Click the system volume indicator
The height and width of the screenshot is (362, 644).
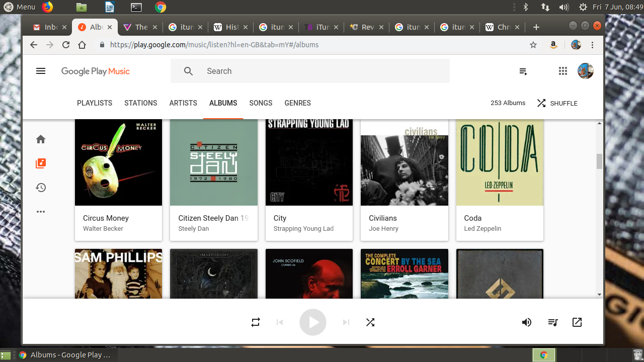coord(563,7)
